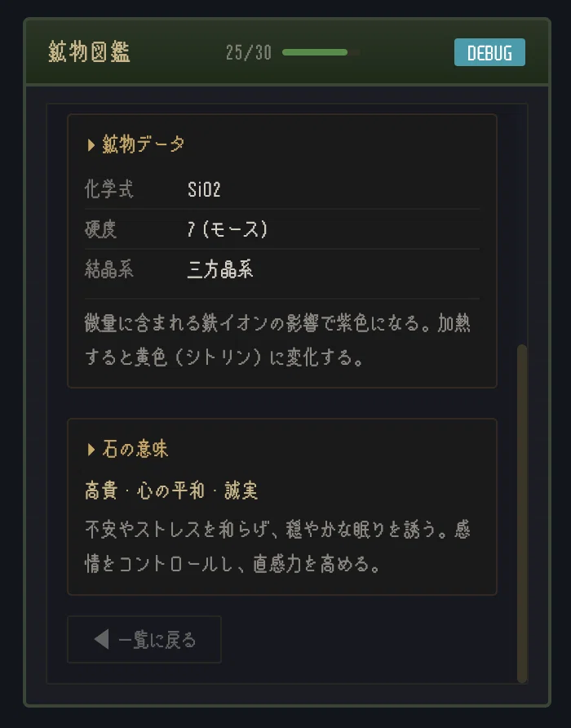Viewport: 571px width, 728px height.
Task: Click the 硬度 label
Action: click(x=100, y=229)
